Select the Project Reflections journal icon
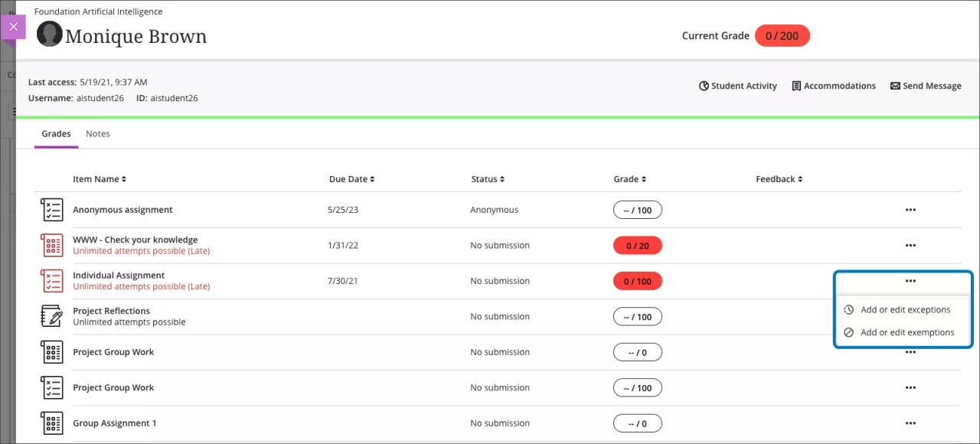This screenshot has height=444, width=980. tap(51, 316)
